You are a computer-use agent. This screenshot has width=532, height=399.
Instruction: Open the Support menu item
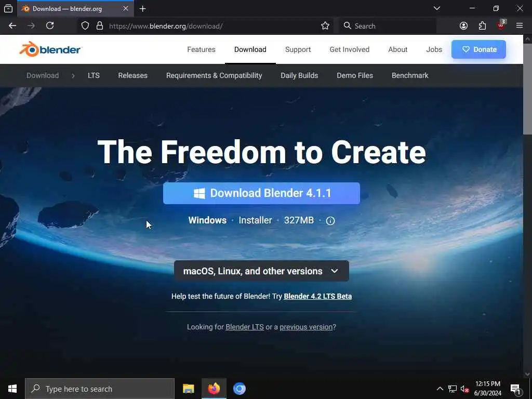point(298,49)
